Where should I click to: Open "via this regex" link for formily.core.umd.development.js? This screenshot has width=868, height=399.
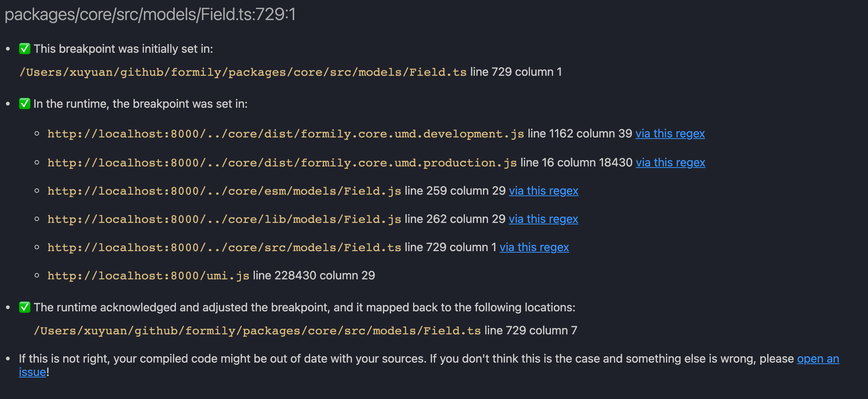(x=670, y=134)
